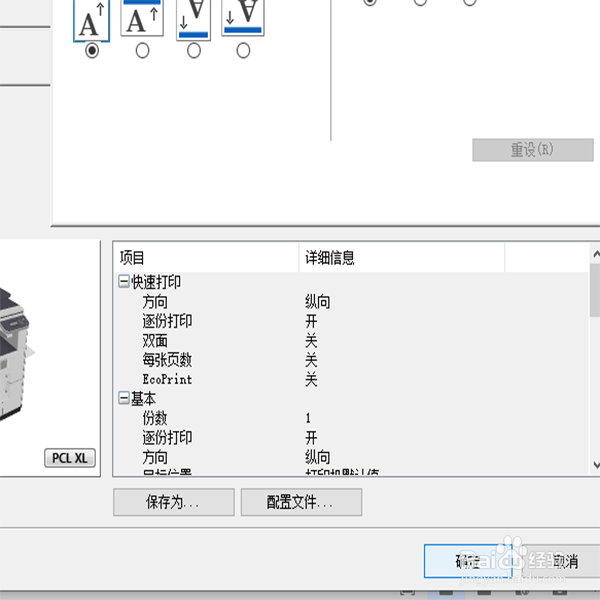Click the PCL XL button
600x600 pixels.
tap(70, 458)
